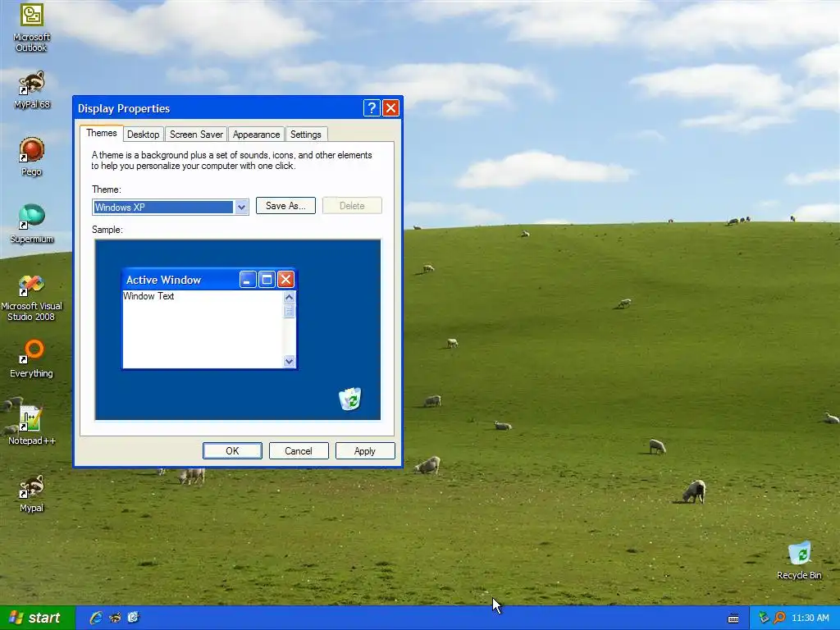Click the sample window scroll down arrow

[x=290, y=362]
